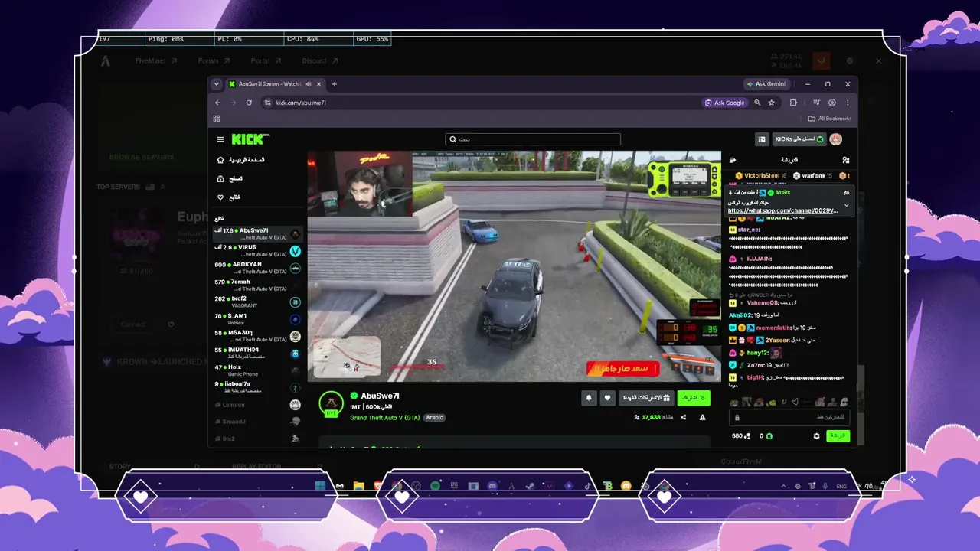The width and height of the screenshot is (980, 551).
Task: Click the dashboard icon left of get KICKs
Action: pos(762,139)
